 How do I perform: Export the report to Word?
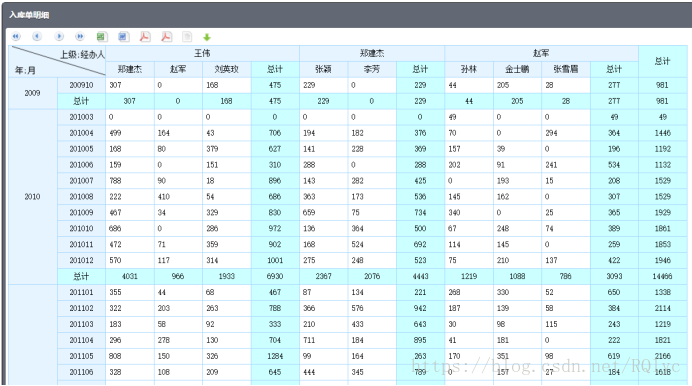point(123,37)
